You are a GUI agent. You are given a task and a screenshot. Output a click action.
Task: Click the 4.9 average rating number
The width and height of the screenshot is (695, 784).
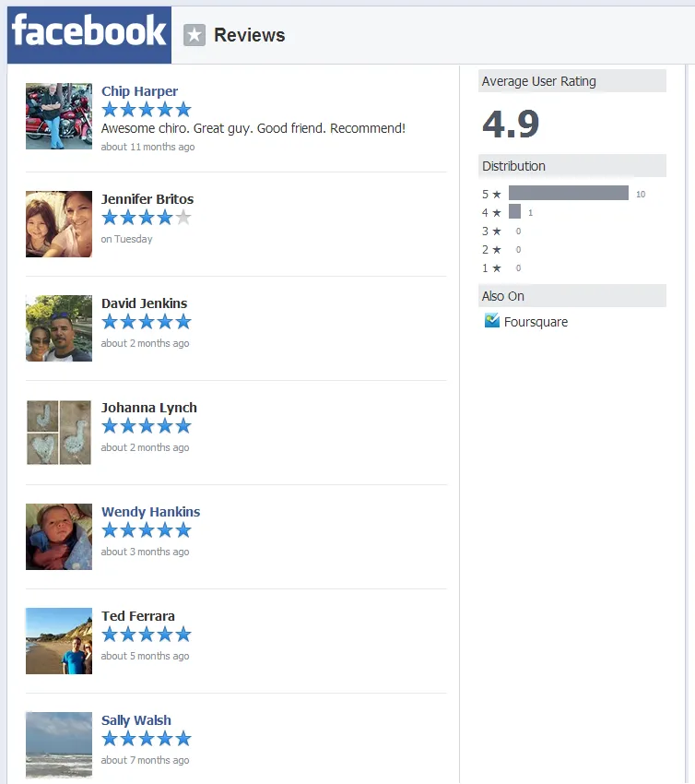click(511, 125)
